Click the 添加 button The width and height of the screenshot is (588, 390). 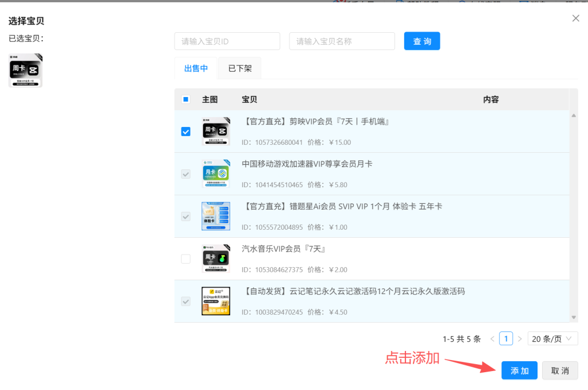coord(519,370)
